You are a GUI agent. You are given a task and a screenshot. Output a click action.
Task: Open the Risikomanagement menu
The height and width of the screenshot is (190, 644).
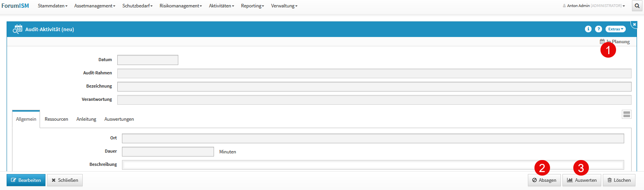tap(181, 6)
